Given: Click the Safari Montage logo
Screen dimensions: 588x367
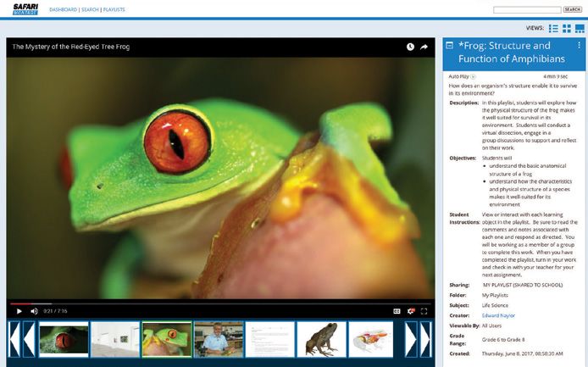Looking at the screenshot, I should point(25,9).
